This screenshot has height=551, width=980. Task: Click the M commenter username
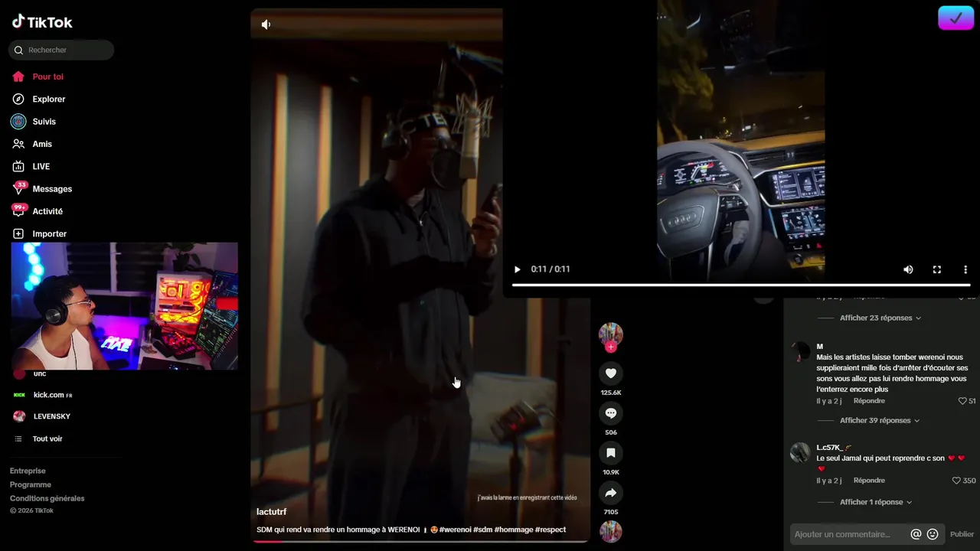[820, 347]
